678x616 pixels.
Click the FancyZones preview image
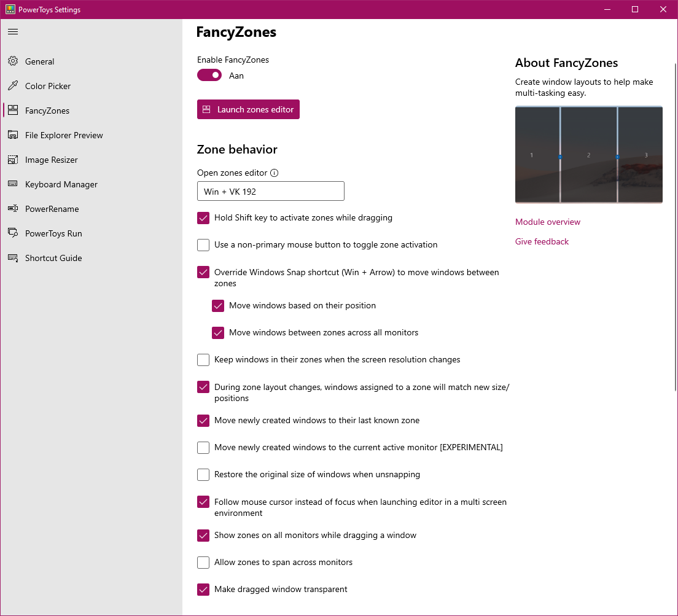(588, 154)
